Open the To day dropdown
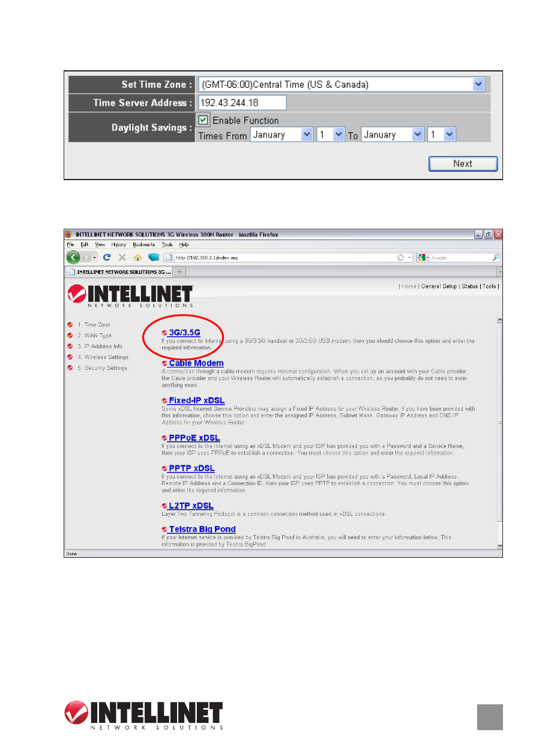Viewport: 536px width, 756px height. (x=441, y=135)
